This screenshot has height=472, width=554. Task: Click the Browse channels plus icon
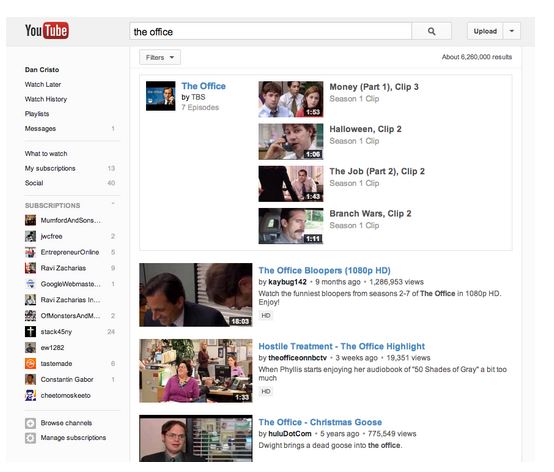point(30,423)
